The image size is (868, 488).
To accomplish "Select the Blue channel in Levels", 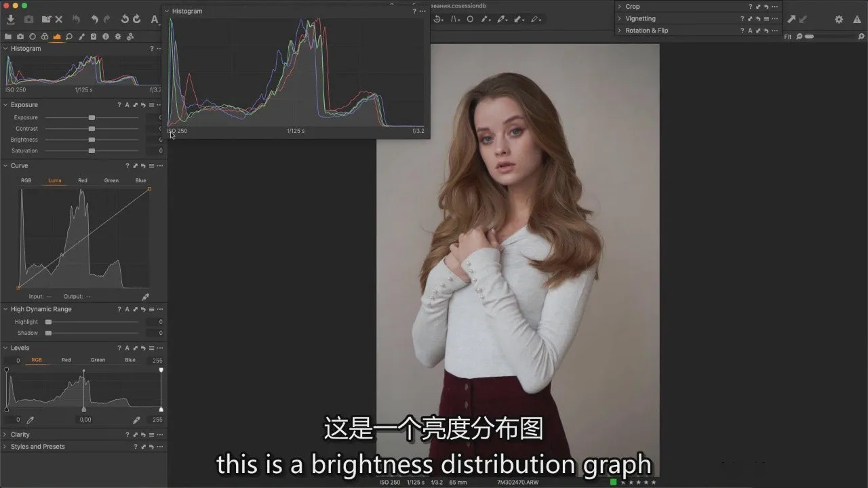I will pyautogui.click(x=130, y=360).
